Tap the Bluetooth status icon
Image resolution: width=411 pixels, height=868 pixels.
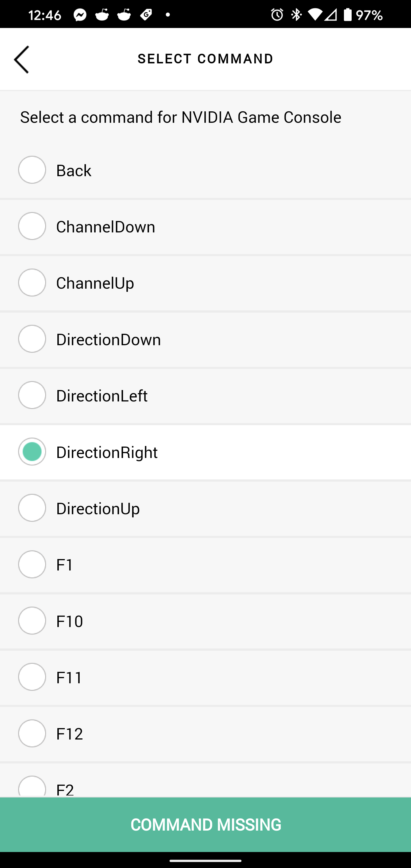pos(296,15)
